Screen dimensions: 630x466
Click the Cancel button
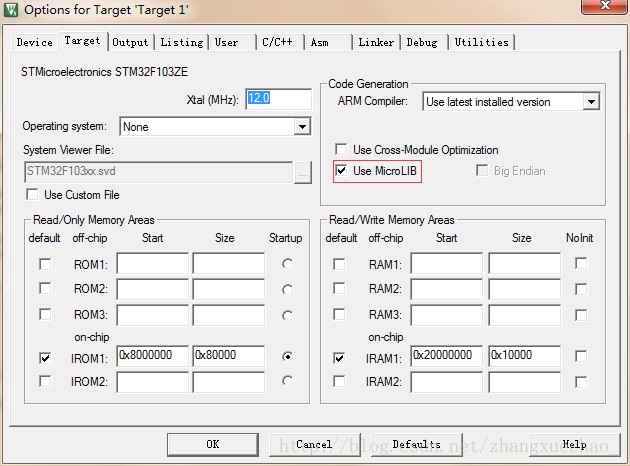(x=314, y=444)
